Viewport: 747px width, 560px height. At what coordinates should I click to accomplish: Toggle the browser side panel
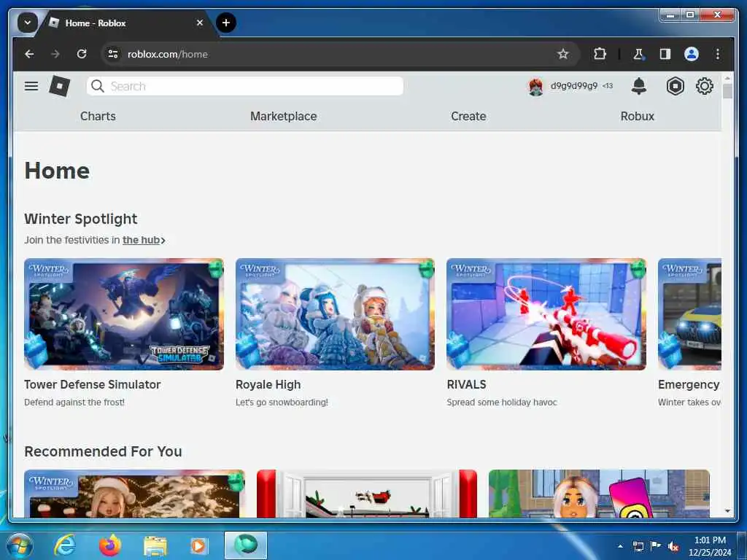665,54
